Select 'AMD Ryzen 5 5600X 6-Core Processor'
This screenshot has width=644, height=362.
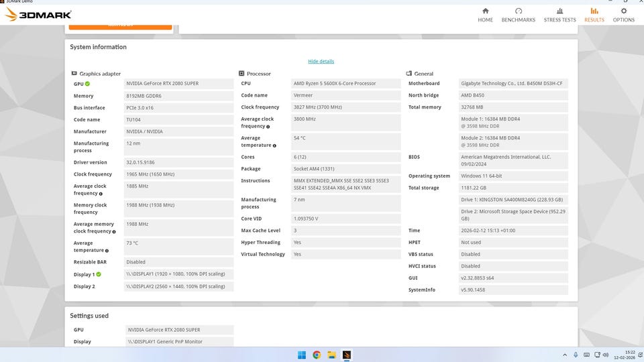coord(346,83)
